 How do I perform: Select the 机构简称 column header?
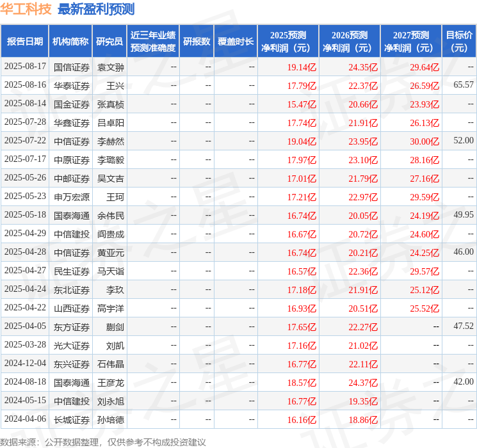(x=70, y=42)
